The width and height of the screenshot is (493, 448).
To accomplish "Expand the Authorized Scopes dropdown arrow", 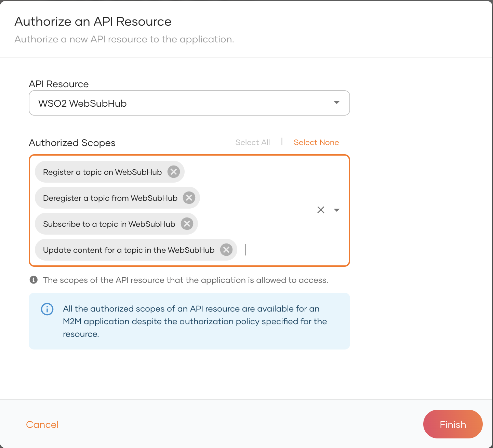I will pyautogui.click(x=337, y=210).
